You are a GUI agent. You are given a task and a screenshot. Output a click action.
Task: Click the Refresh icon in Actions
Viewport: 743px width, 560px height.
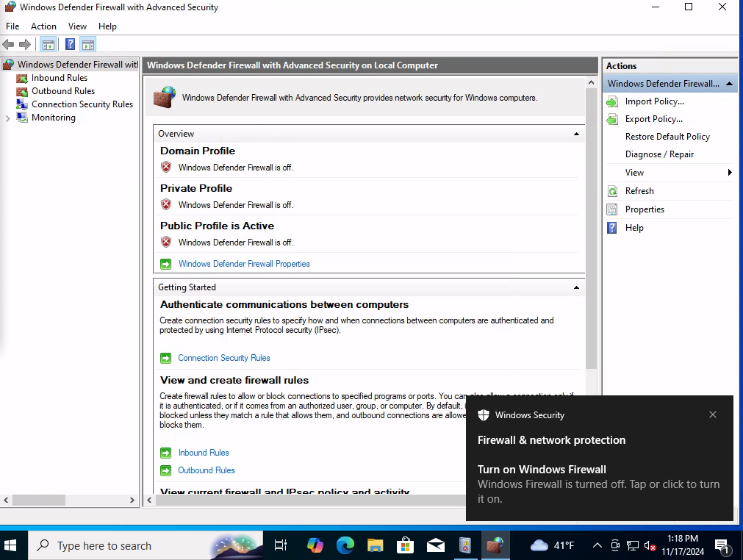click(x=612, y=191)
